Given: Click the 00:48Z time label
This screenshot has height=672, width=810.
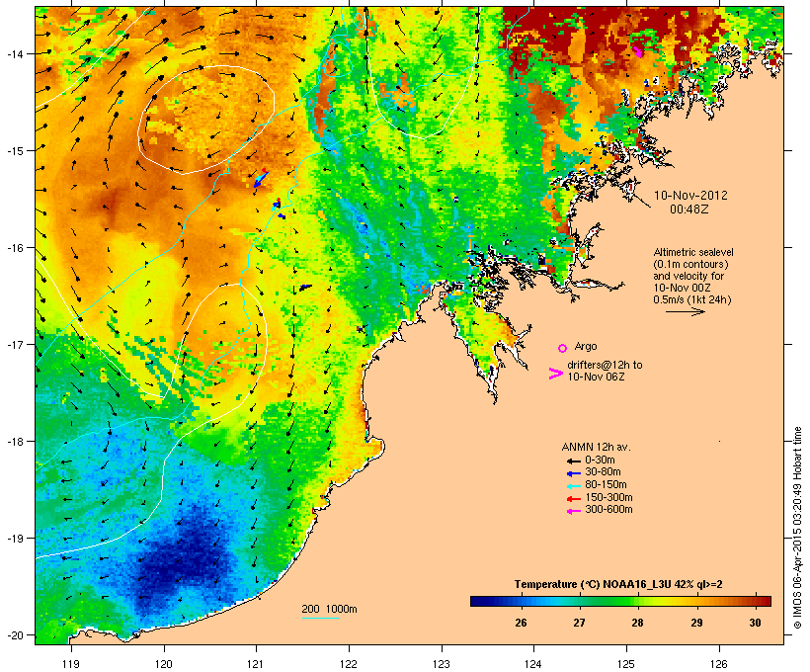Looking at the screenshot, I should [689, 210].
